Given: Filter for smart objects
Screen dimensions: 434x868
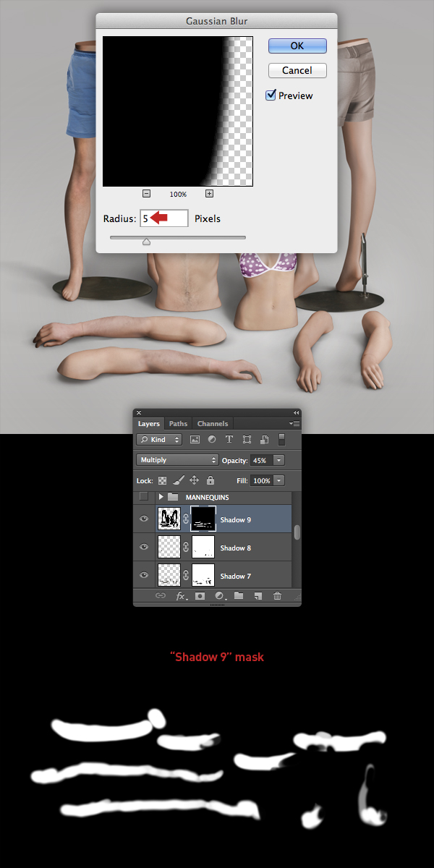Looking at the screenshot, I should 264,440.
